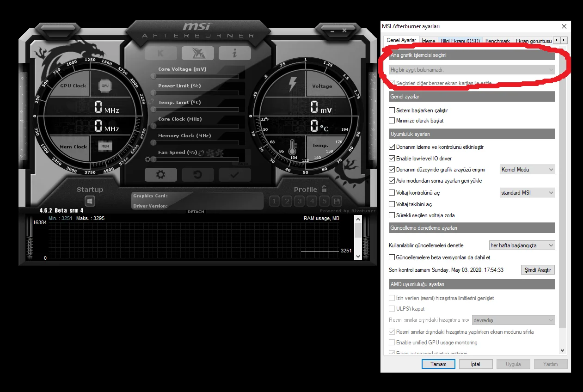Click the thermometer temperature icon
Viewport: 583px width, 392px height.
[x=293, y=147]
